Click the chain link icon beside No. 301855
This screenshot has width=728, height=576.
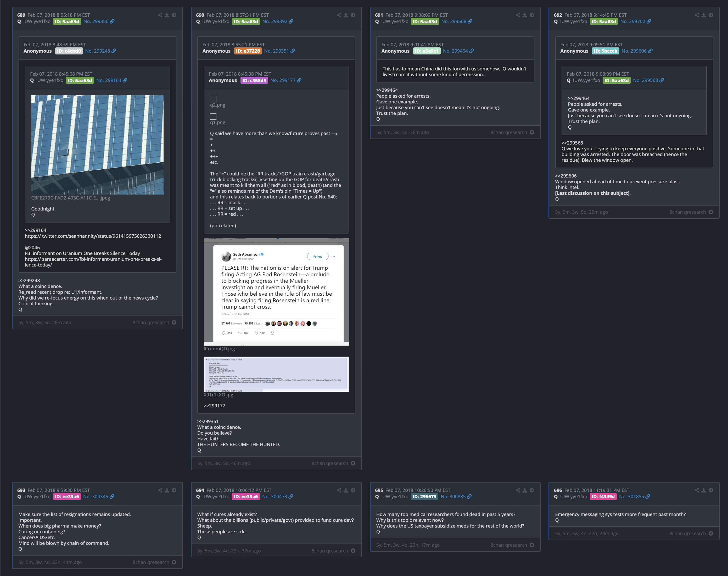click(x=648, y=496)
